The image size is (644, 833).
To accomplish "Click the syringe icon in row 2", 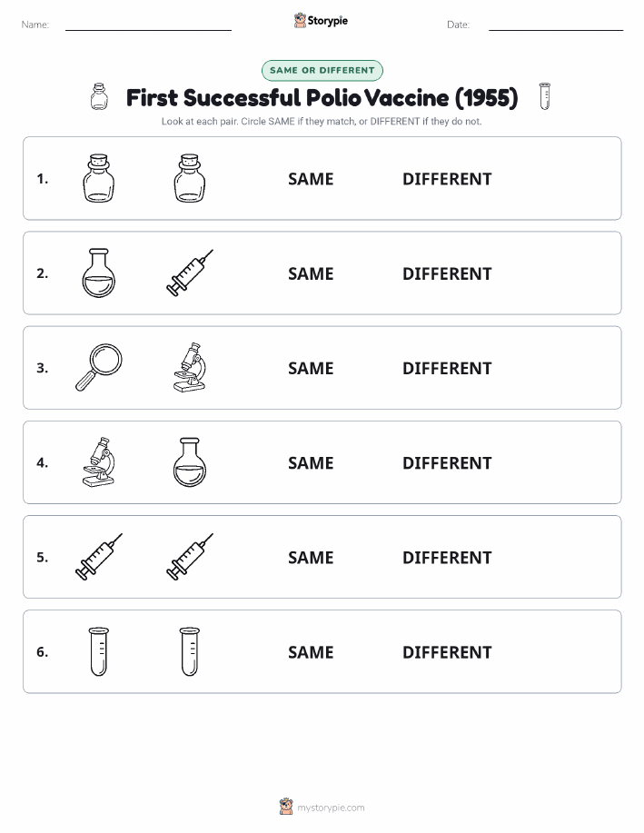I will pyautogui.click(x=190, y=273).
